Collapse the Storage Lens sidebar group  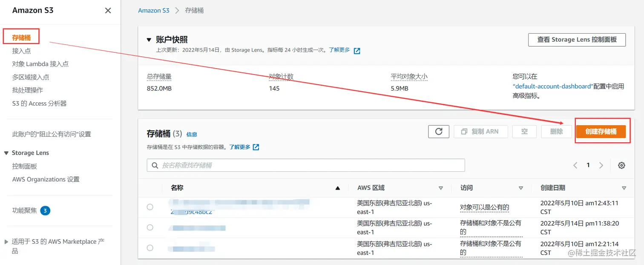coord(6,153)
